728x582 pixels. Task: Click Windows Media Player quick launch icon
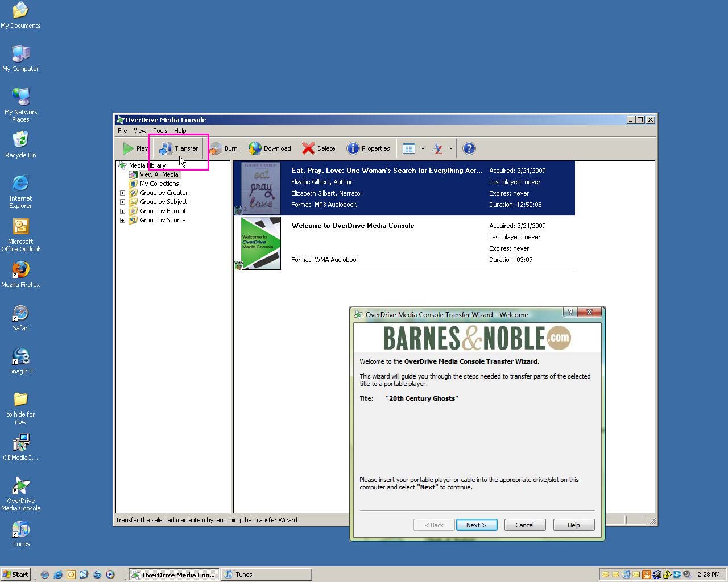(x=110, y=575)
